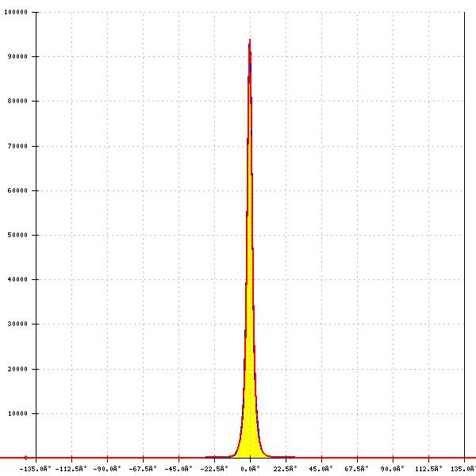Pick the 50000 y-axis label
476x476 pixels.
click(17, 235)
